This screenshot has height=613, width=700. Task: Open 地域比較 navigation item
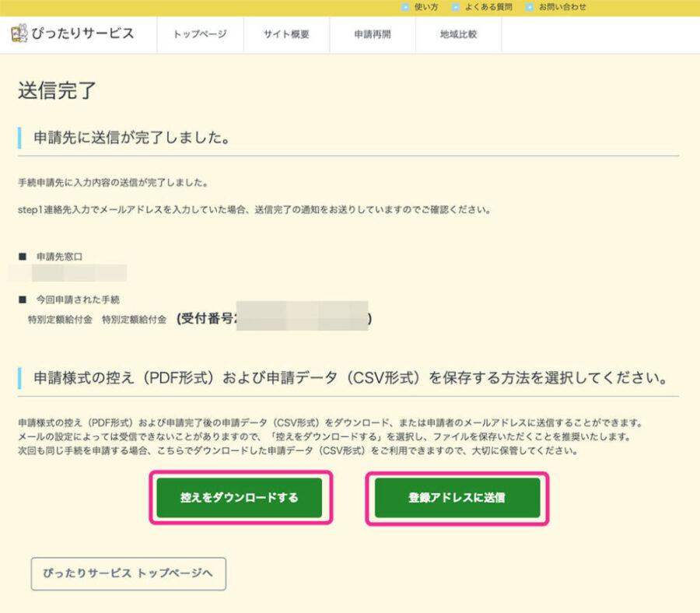[x=458, y=34]
